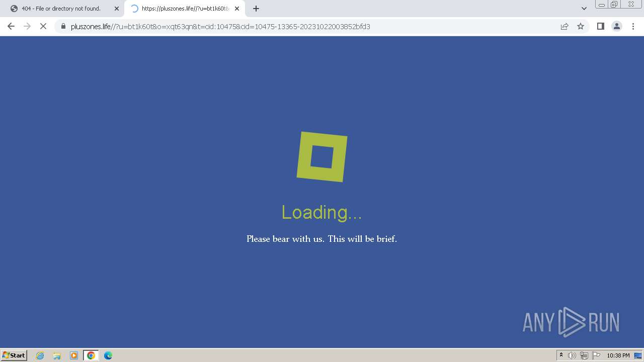Restore down the Chrome window
Image resolution: width=644 pixels, height=362 pixels.
(x=615, y=5)
